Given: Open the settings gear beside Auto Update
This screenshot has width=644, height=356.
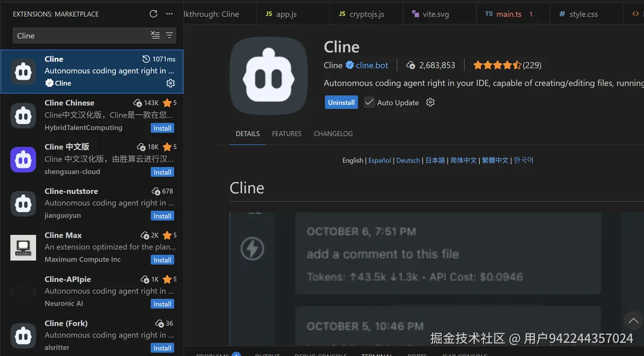Looking at the screenshot, I should point(430,102).
